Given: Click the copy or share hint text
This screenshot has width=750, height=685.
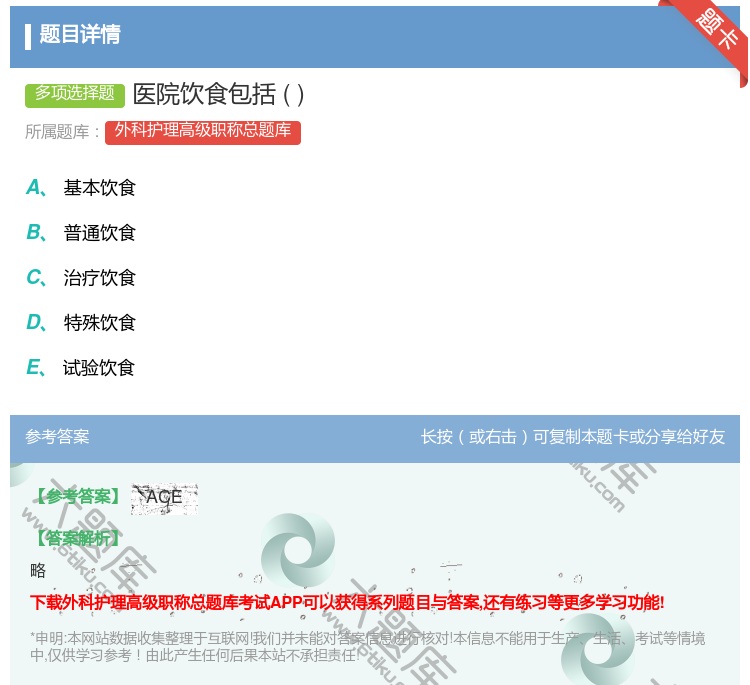Looking at the screenshot, I should pos(572,437).
